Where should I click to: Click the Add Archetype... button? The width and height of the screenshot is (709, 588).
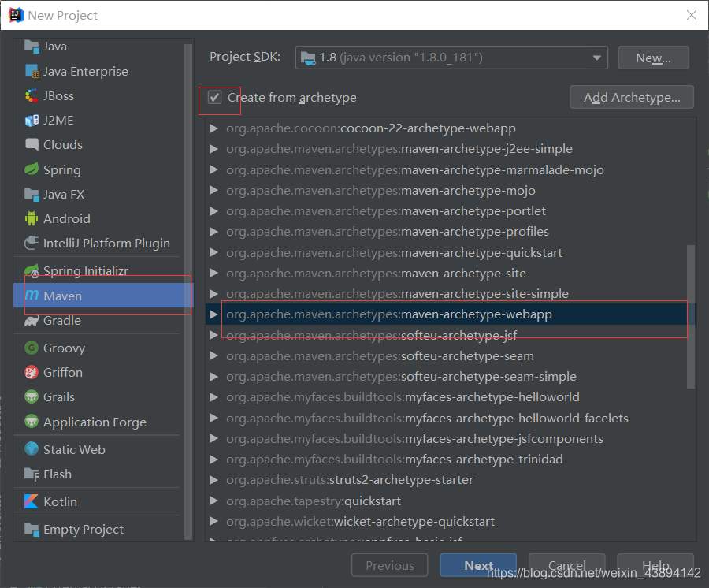632,97
